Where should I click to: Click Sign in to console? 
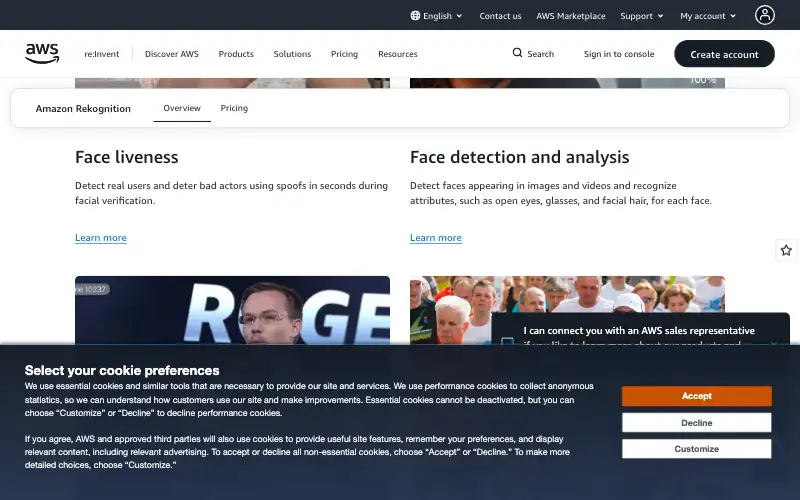pyautogui.click(x=618, y=54)
